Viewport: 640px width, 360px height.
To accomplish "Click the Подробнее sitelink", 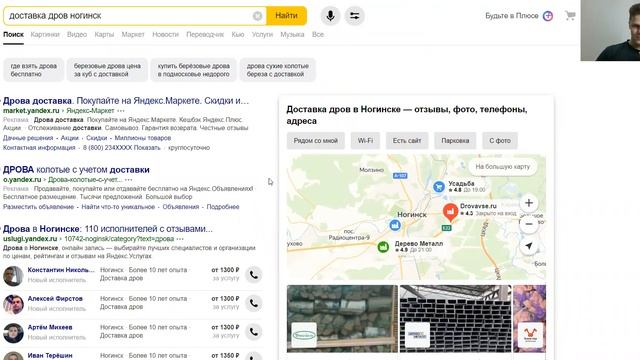I will [223, 207].
